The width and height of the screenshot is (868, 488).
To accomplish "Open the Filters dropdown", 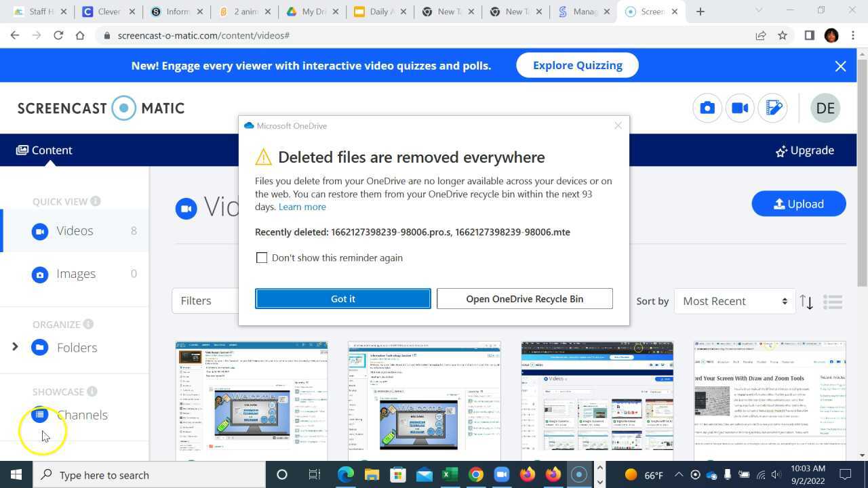I will pyautogui.click(x=205, y=301).
